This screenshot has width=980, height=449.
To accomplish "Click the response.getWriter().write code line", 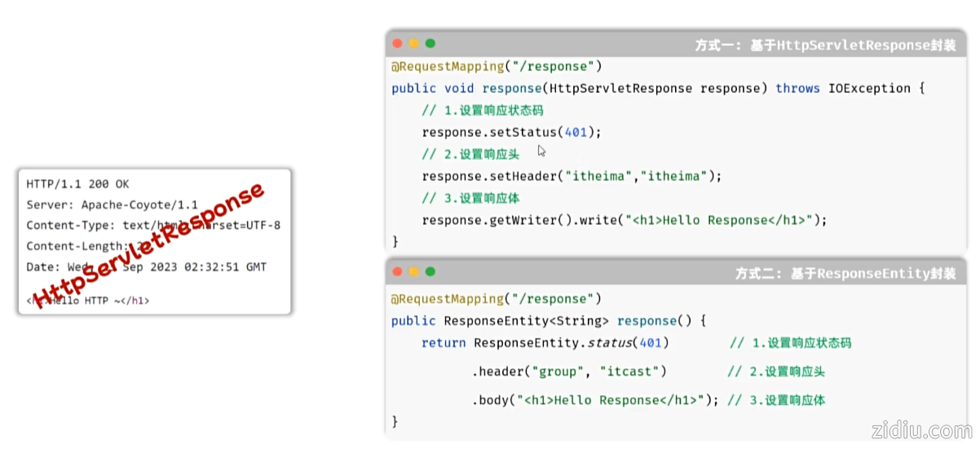I will click(x=624, y=220).
